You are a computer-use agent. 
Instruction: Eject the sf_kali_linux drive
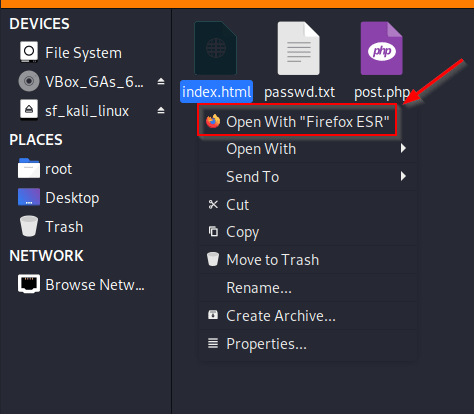(x=161, y=110)
